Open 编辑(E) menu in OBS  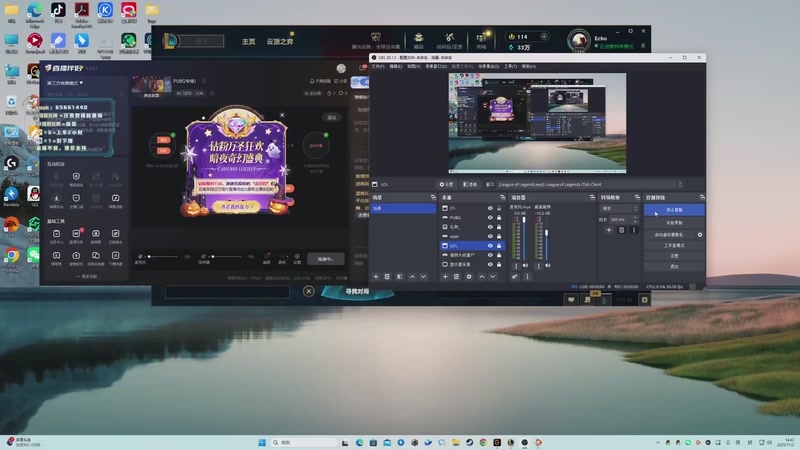click(x=395, y=66)
